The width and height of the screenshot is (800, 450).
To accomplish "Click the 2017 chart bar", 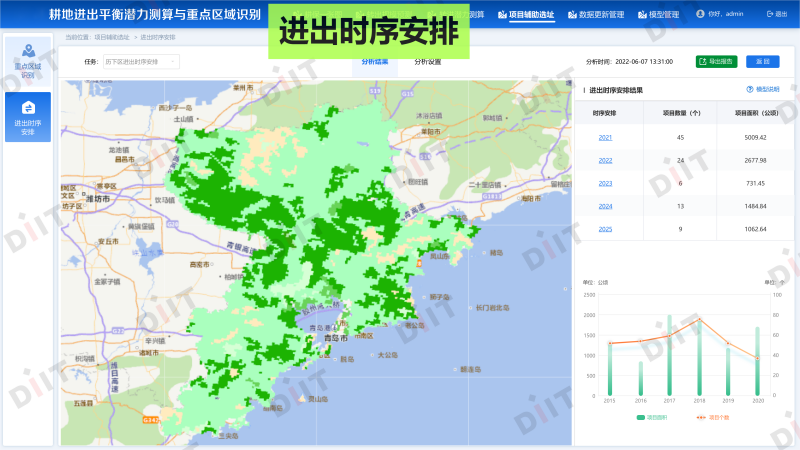I will tap(669, 356).
